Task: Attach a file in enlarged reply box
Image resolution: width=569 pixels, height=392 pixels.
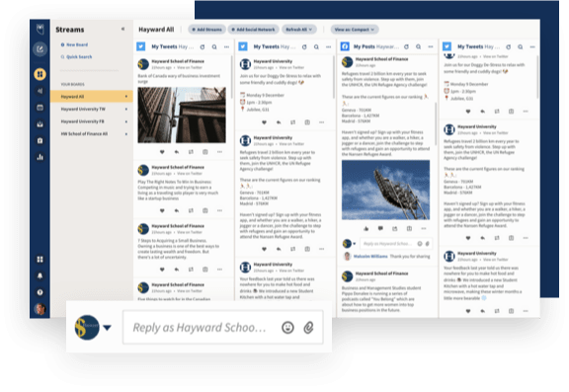Action: coord(308,328)
